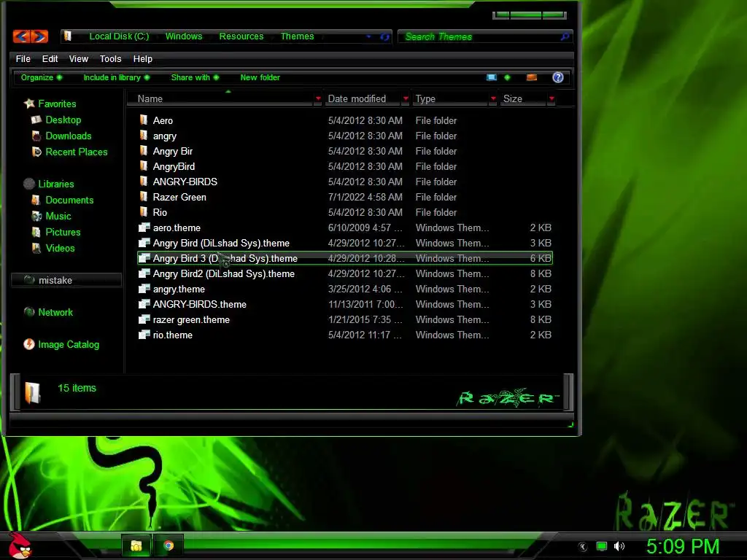Launch Chrome from the taskbar

(x=169, y=545)
